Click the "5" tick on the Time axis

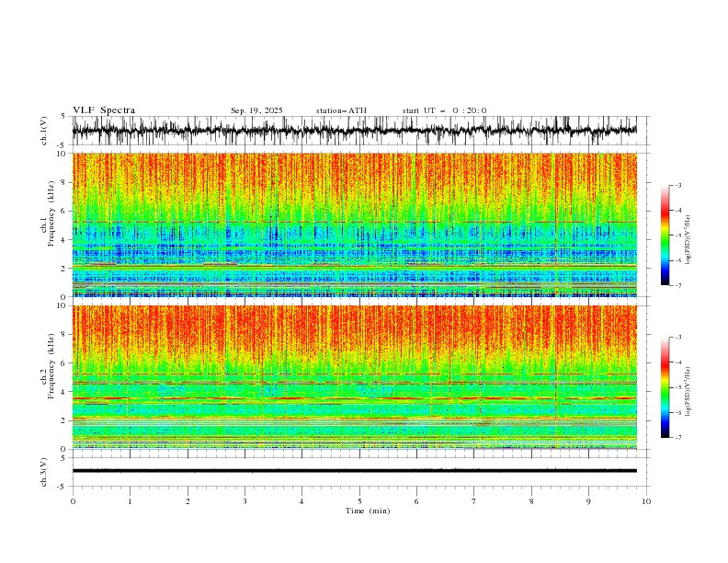[359, 501]
